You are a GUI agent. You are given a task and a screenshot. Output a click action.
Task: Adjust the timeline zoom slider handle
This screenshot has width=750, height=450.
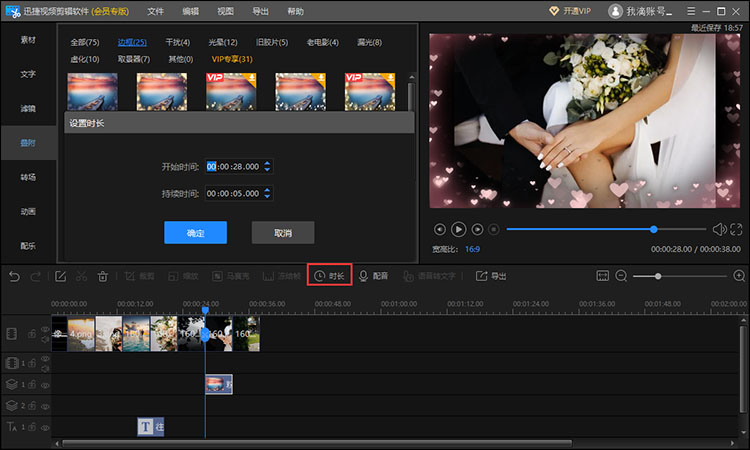click(x=658, y=276)
